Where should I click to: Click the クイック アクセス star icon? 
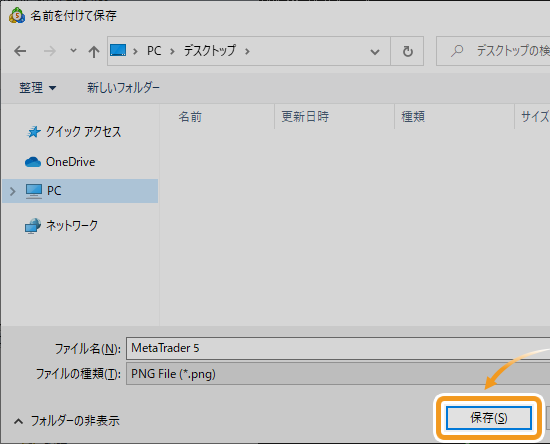pos(34,132)
